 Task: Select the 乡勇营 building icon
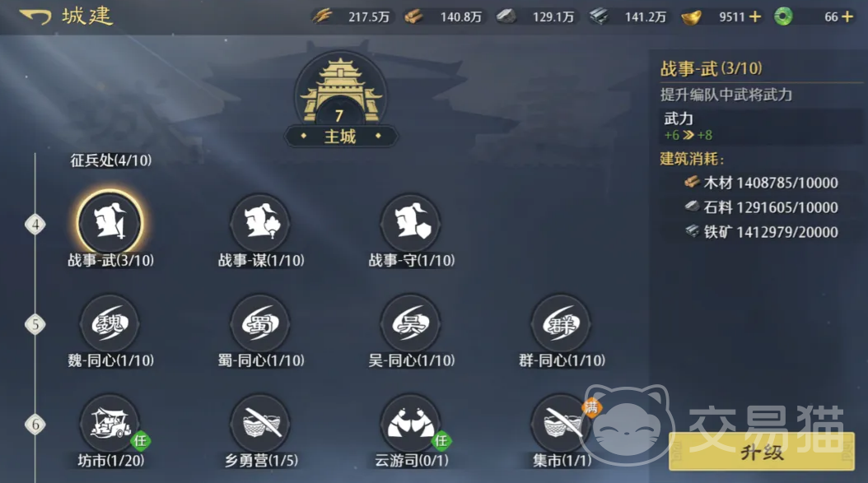coord(260,424)
